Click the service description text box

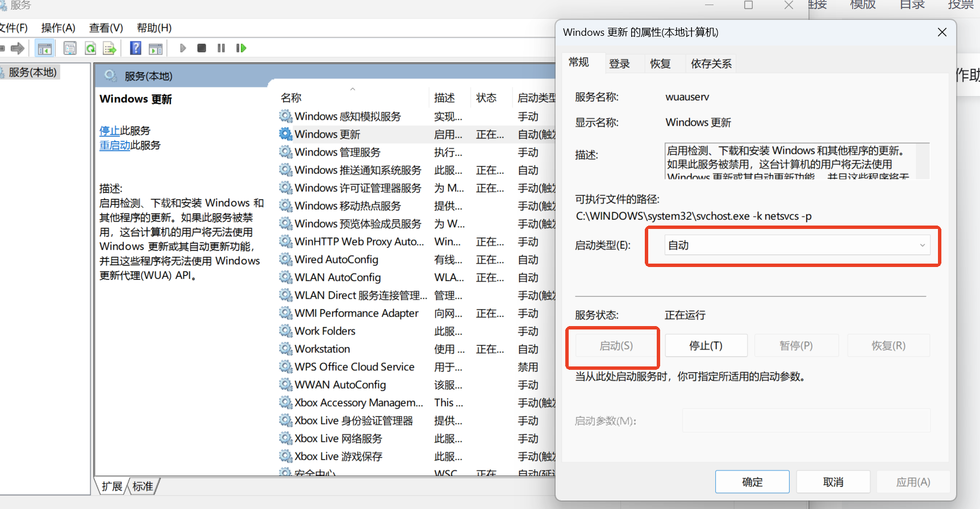coord(797,161)
